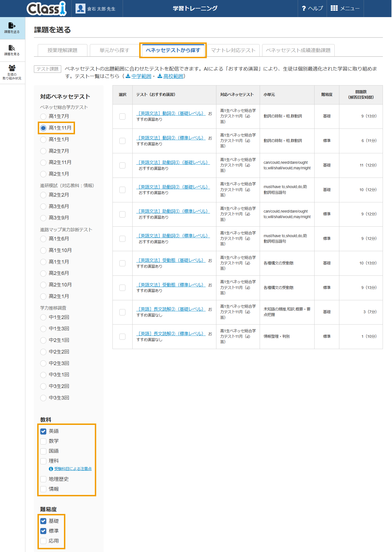Open [英語文法] 助動詞① (基礎レベル) test
The height and width of the screenshot is (552, 392).
point(173,162)
